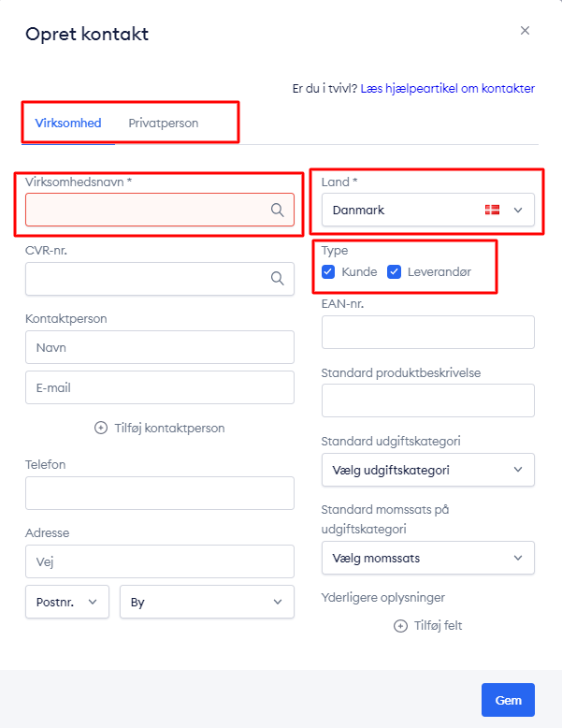Click the Gem save button
The image size is (562, 728).
coord(508,700)
